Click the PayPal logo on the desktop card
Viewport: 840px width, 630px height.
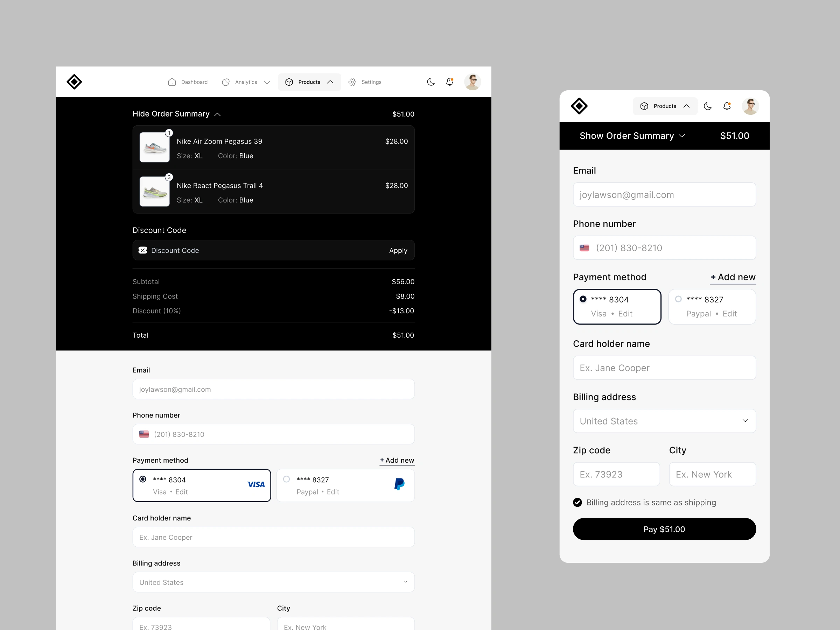(399, 484)
